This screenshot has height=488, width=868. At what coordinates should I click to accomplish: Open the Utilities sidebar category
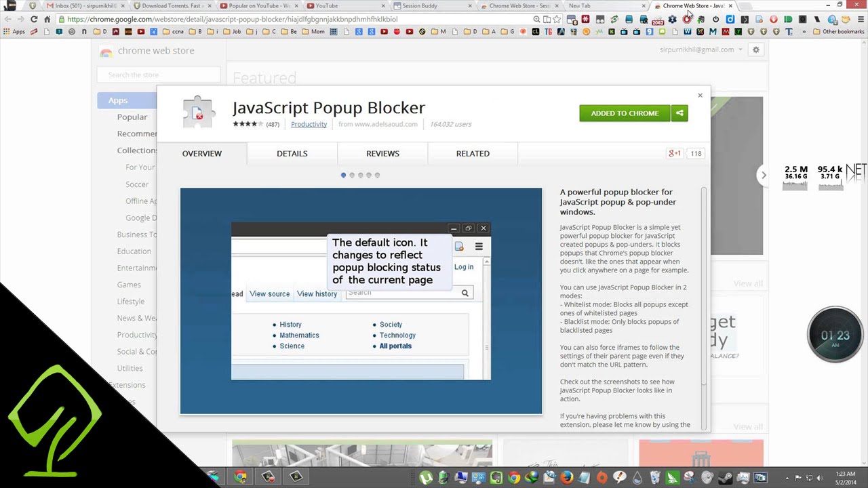point(130,368)
